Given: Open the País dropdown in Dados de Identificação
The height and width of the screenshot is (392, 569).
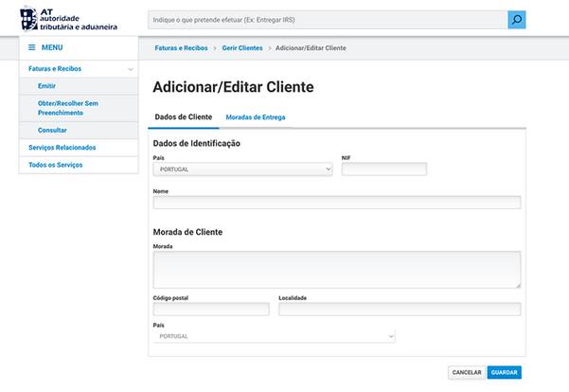Looking at the screenshot, I should point(242,169).
